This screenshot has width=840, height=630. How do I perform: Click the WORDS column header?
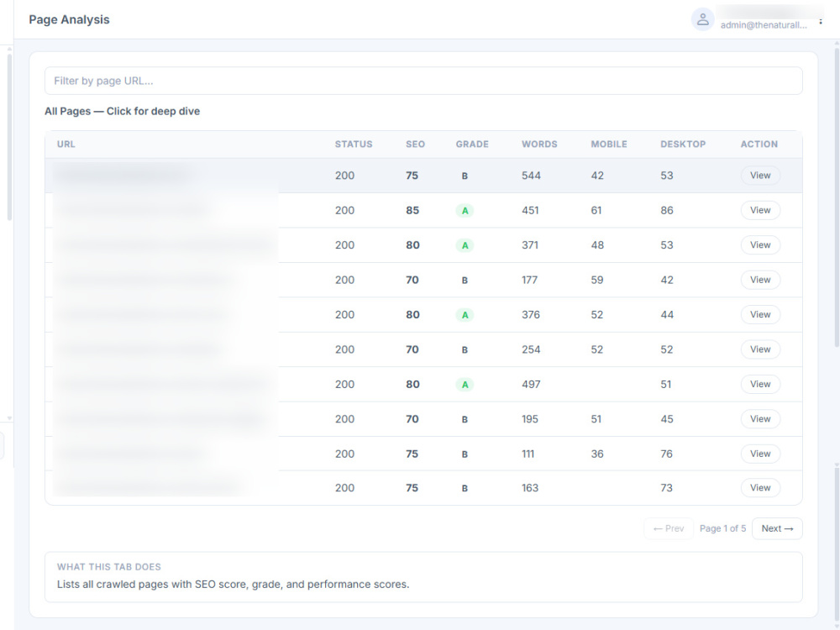[539, 144]
